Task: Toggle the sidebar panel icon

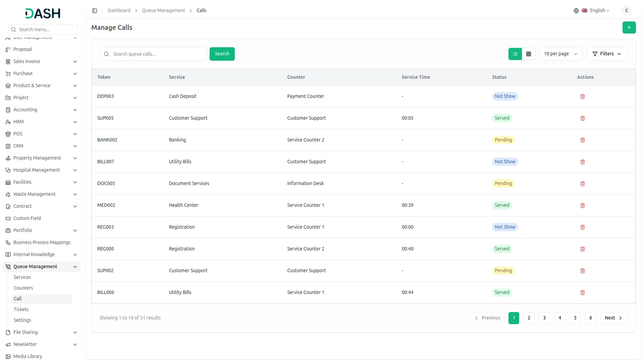Action: pos(95,11)
